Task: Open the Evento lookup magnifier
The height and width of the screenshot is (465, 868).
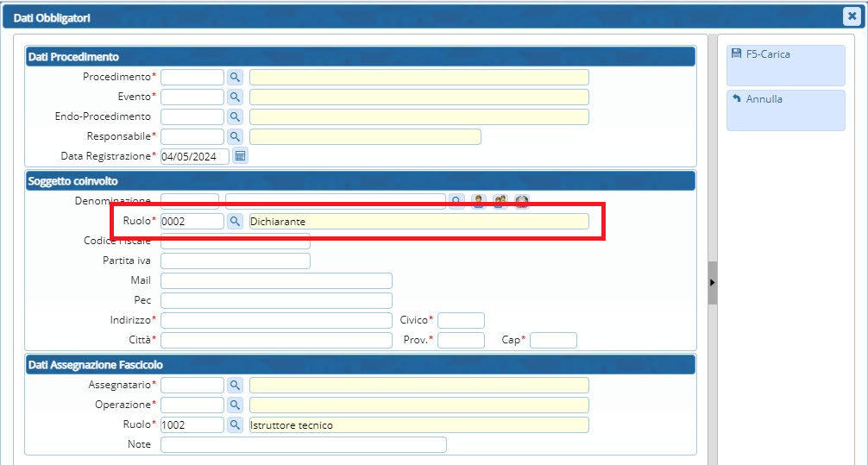Action: tap(235, 97)
